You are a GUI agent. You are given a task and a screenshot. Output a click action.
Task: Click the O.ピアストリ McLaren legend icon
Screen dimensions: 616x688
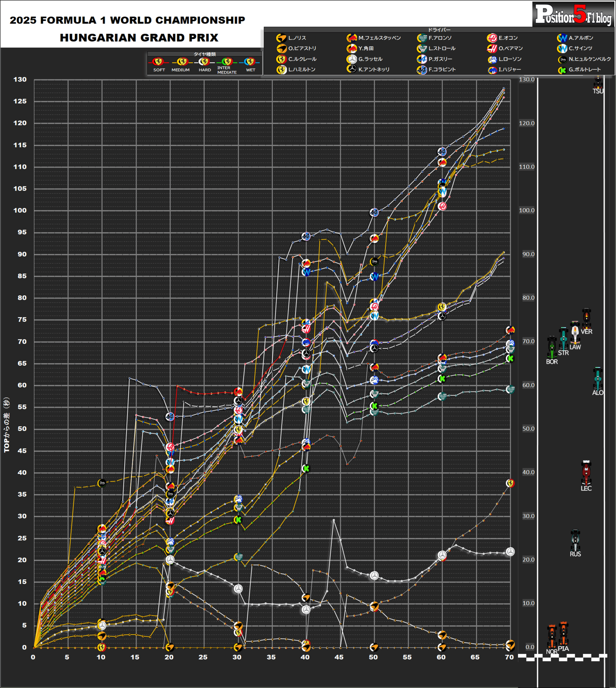coord(281,48)
